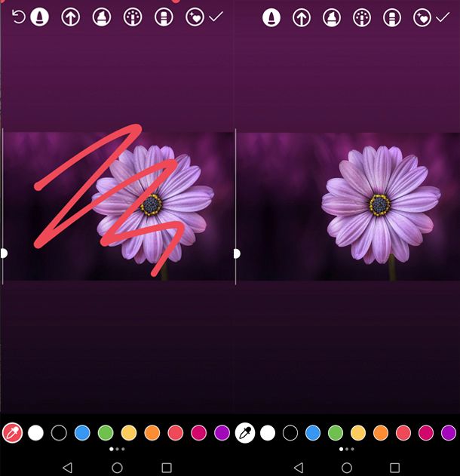Pick purple color swatch in left screen
460x476 pixels.
click(222, 433)
